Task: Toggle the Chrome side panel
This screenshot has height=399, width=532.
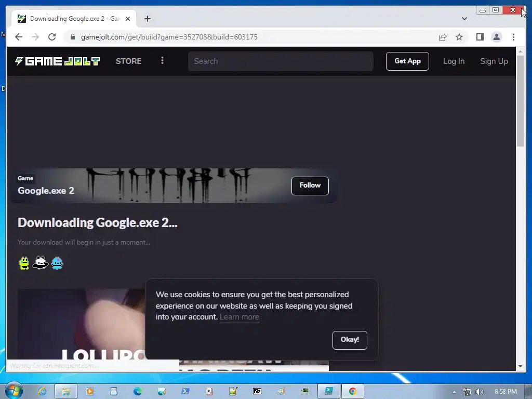Action: point(480,37)
